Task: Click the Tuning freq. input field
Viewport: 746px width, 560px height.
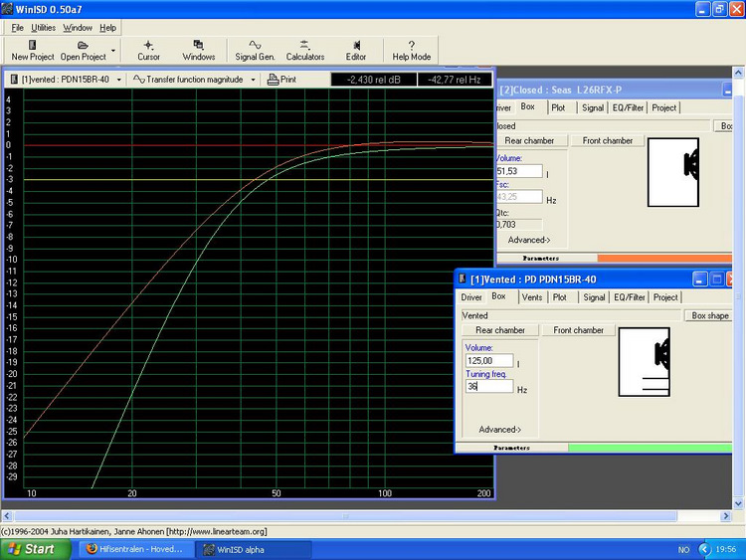Action: tap(489, 386)
